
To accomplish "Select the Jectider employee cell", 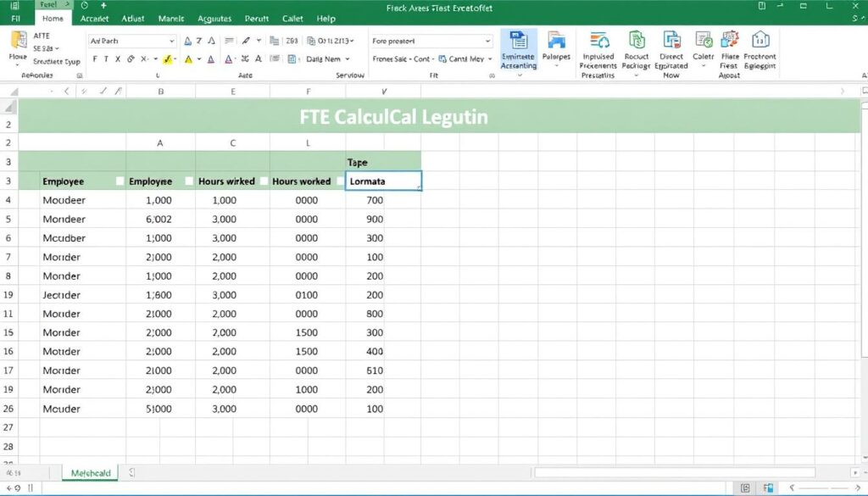I will pyautogui.click(x=83, y=295).
